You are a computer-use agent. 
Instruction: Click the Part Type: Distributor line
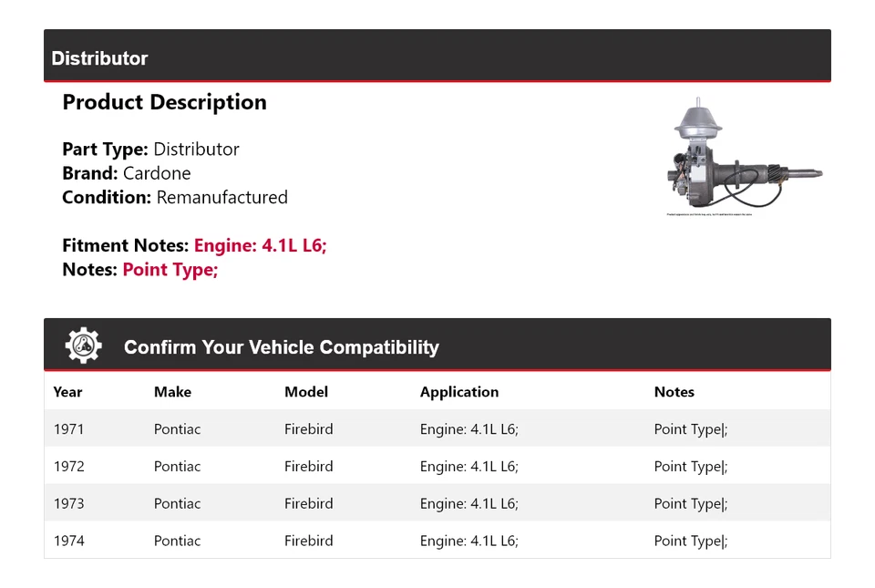(x=150, y=150)
